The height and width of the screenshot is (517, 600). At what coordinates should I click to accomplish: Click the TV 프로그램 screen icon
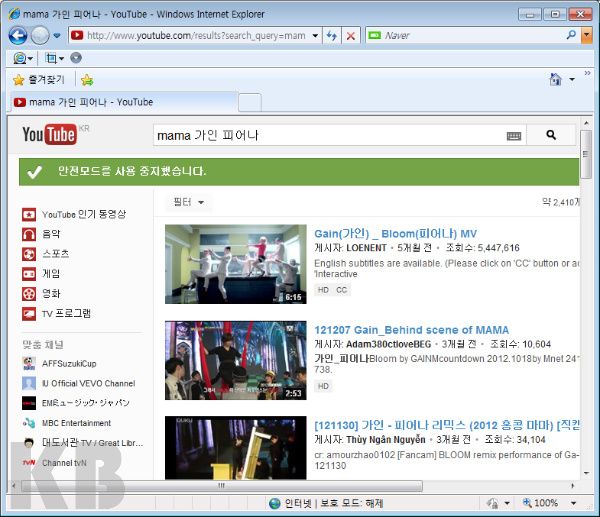(29, 314)
